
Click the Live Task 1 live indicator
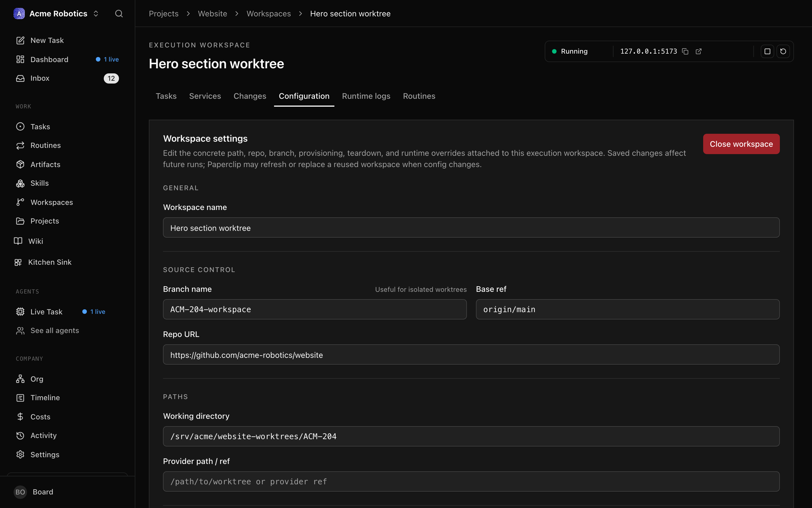click(94, 312)
